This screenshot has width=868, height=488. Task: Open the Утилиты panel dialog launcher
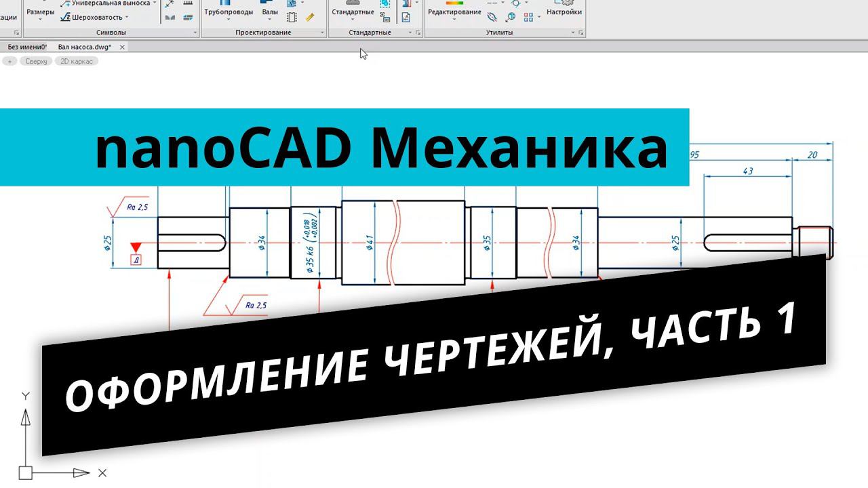coord(581,33)
